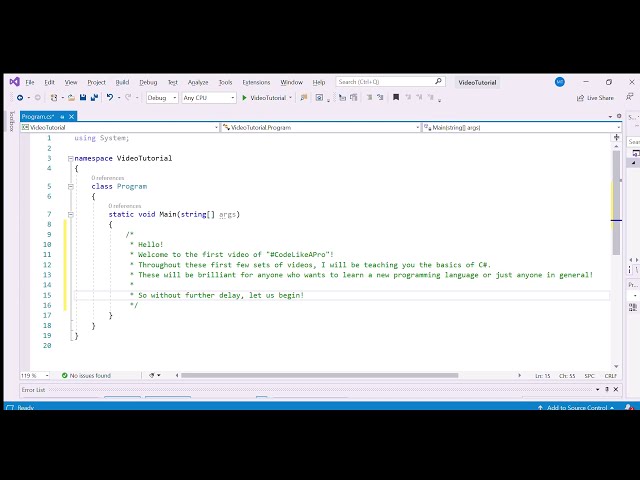Click the pin icon on Program.cs tab
Viewport: 640px width, 480px height.
(62, 117)
